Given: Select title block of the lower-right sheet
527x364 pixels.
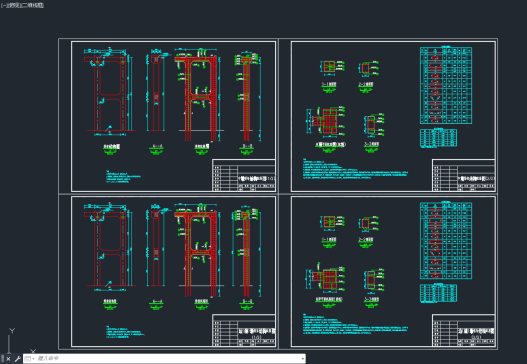Looking at the screenshot, I should tap(463, 330).
